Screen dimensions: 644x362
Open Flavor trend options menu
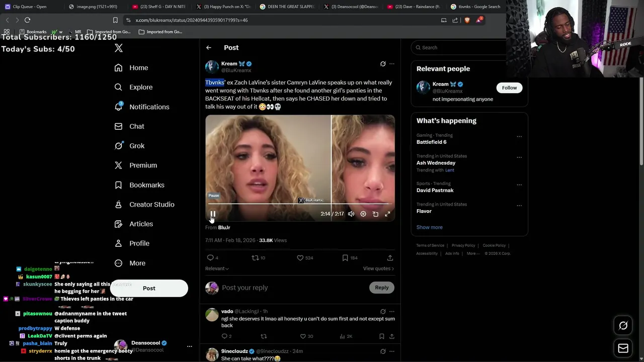(x=519, y=206)
